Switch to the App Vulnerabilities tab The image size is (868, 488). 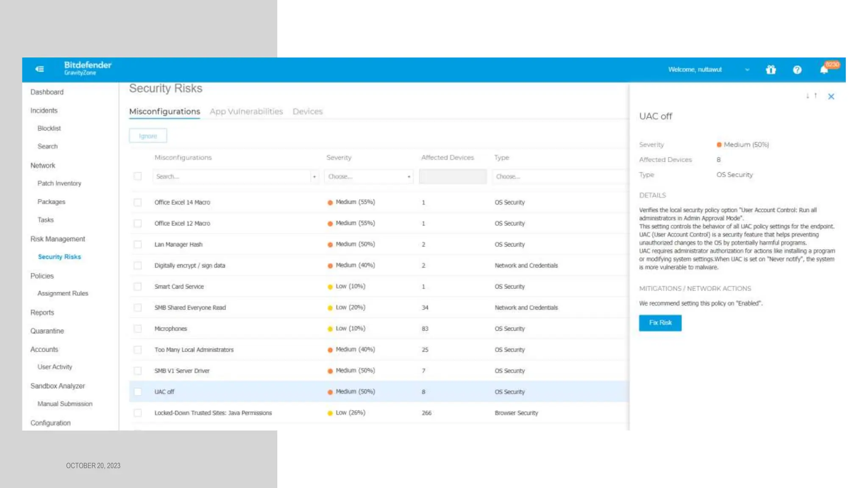(x=246, y=111)
